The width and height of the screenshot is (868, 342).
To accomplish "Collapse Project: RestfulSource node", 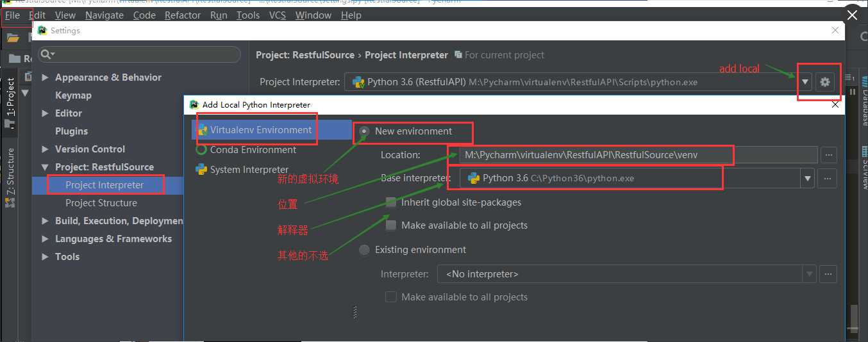I will [x=46, y=167].
